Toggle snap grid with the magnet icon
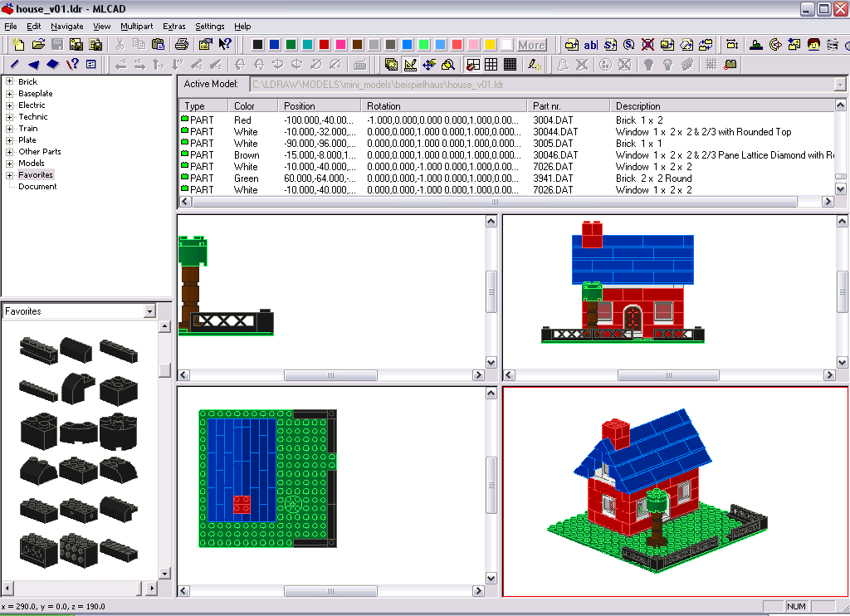Image resolution: width=850 pixels, height=616 pixels. (x=472, y=65)
